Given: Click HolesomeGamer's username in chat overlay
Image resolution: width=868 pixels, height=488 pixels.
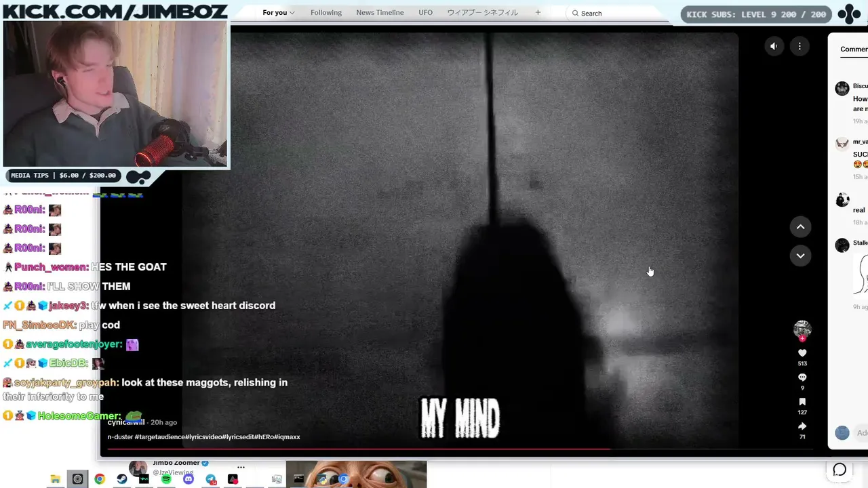Looking at the screenshot, I should [x=79, y=415].
